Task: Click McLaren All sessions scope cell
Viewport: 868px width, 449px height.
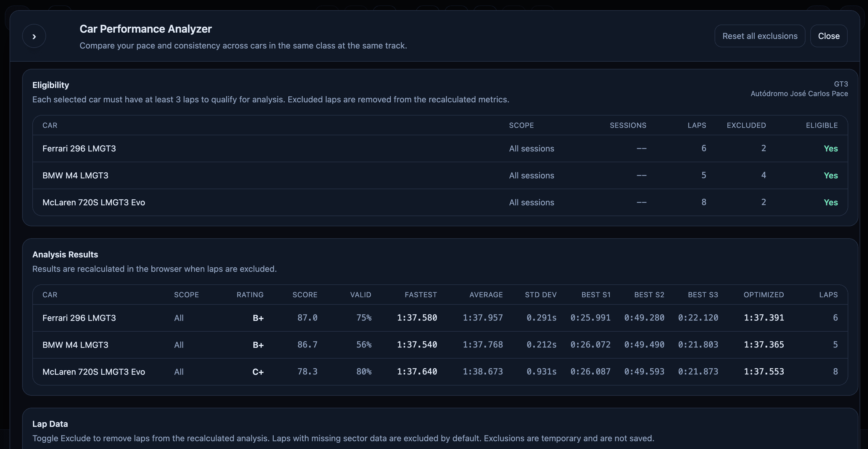Action: pos(532,202)
